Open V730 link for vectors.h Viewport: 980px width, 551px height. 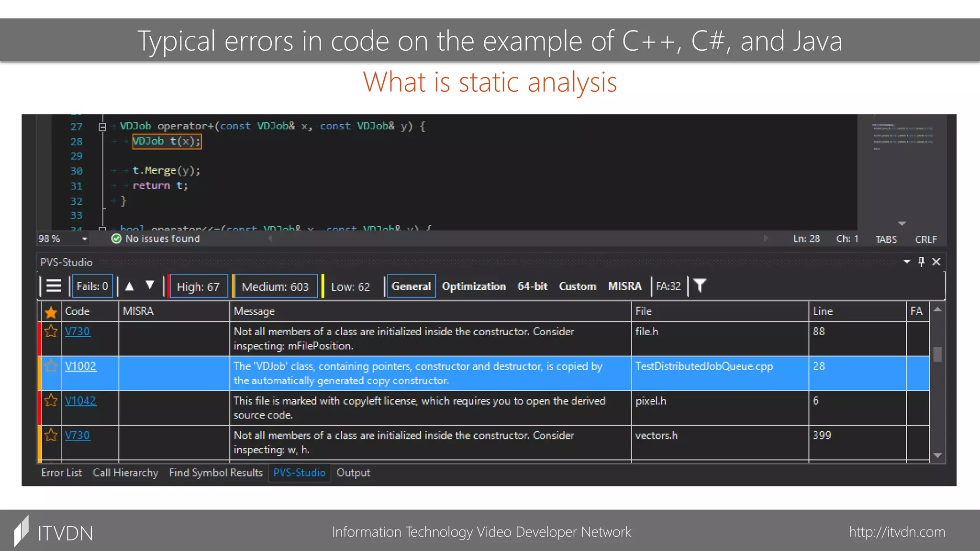click(78, 435)
